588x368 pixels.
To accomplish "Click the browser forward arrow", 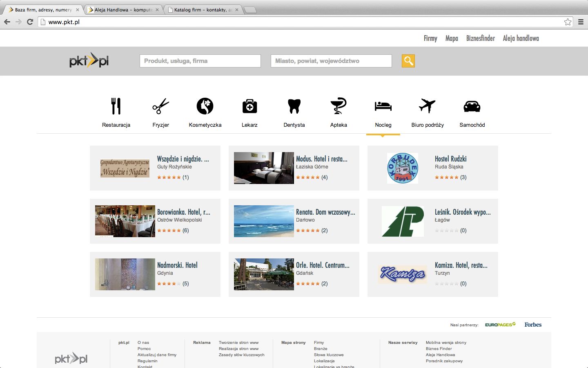I will [18, 22].
